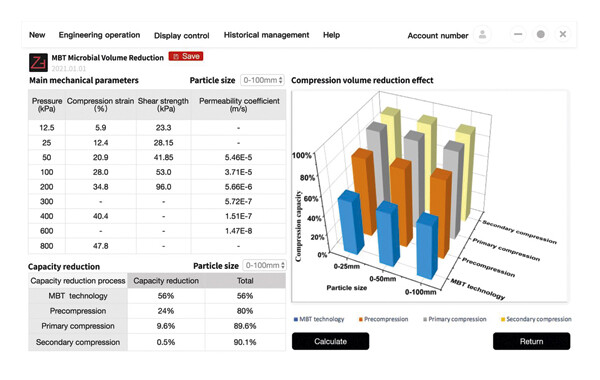The height and width of the screenshot is (380, 600).
Task: Click the blue MBT technology legend marker
Action: pyautogui.click(x=295, y=319)
